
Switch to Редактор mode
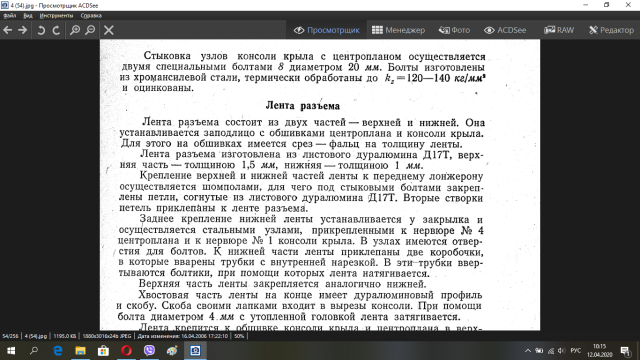click(x=611, y=30)
